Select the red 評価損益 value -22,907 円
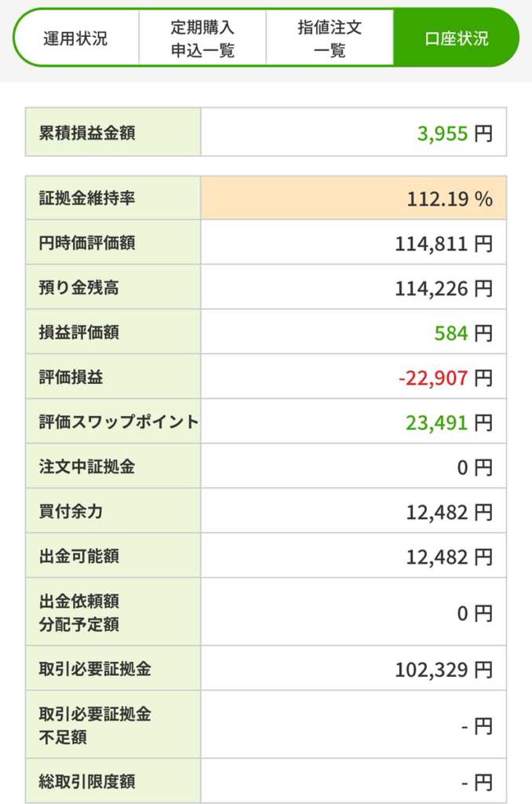 click(x=446, y=378)
